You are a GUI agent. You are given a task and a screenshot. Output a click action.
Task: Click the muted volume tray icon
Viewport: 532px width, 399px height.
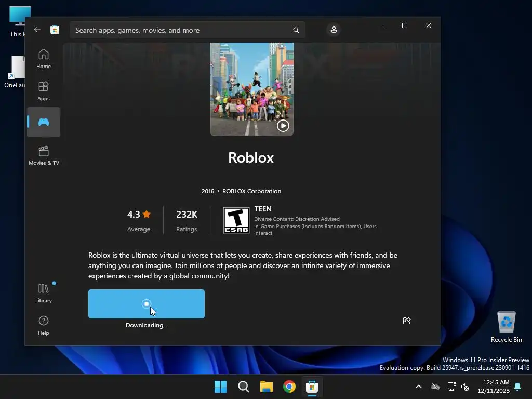coord(465,387)
